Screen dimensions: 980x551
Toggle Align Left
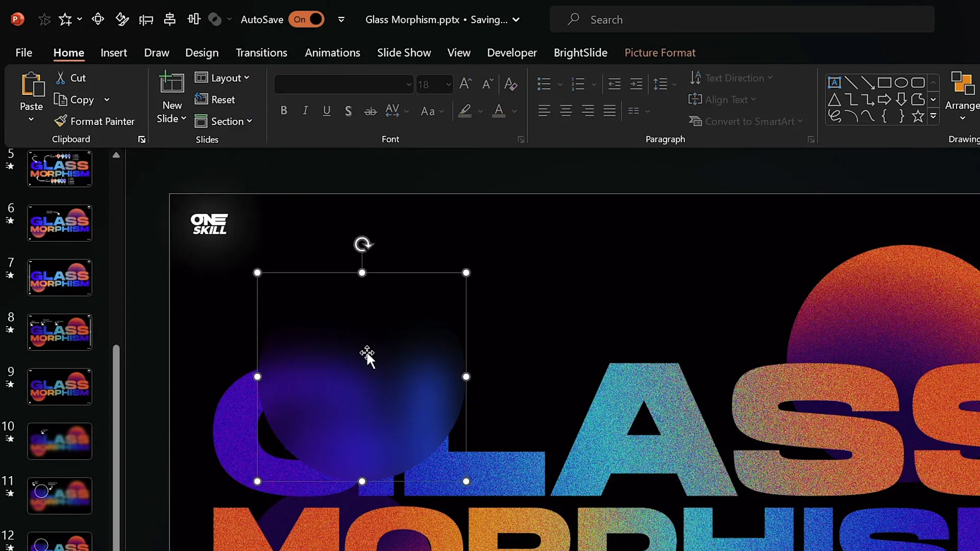click(544, 111)
